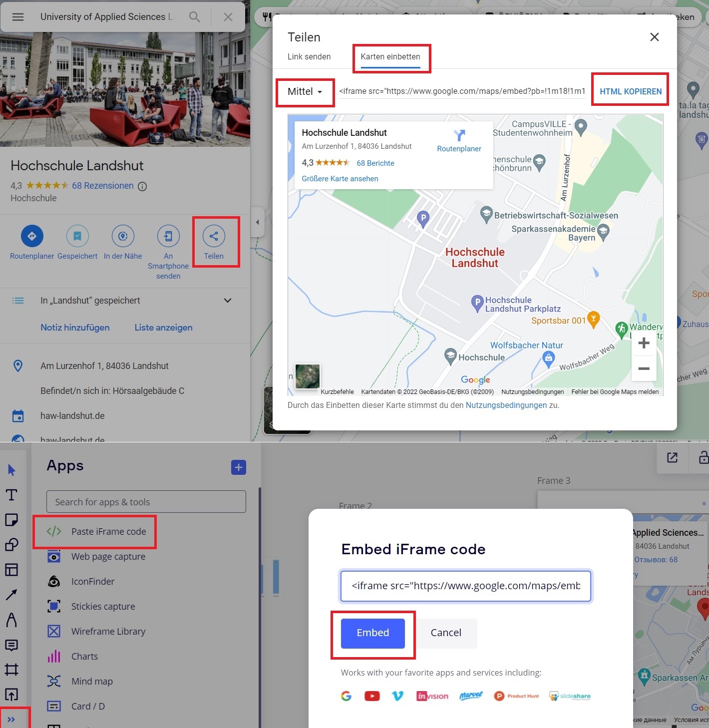
Task: Select the Arrow connection line tool
Action: pyautogui.click(x=11, y=595)
